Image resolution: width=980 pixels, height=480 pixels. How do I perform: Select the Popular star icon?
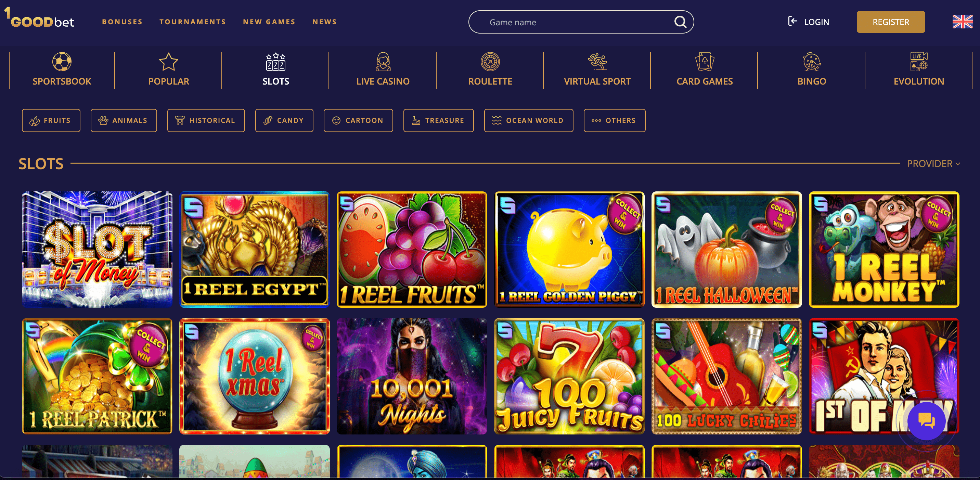click(169, 62)
